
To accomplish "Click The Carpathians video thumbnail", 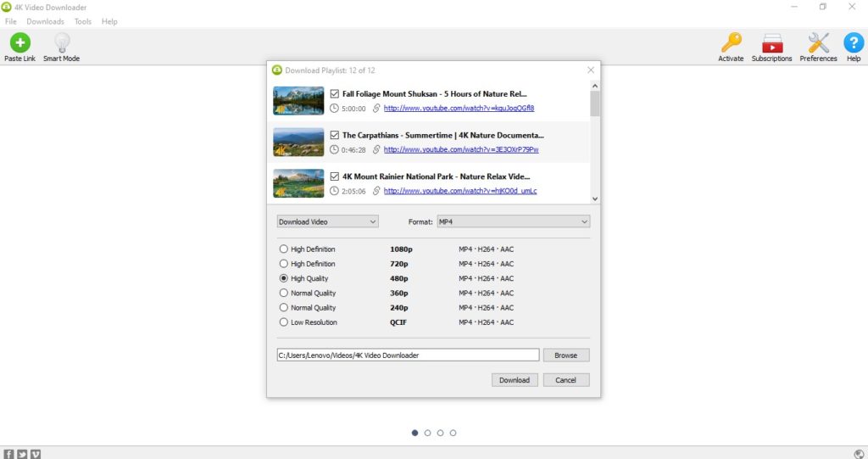I will 298,142.
